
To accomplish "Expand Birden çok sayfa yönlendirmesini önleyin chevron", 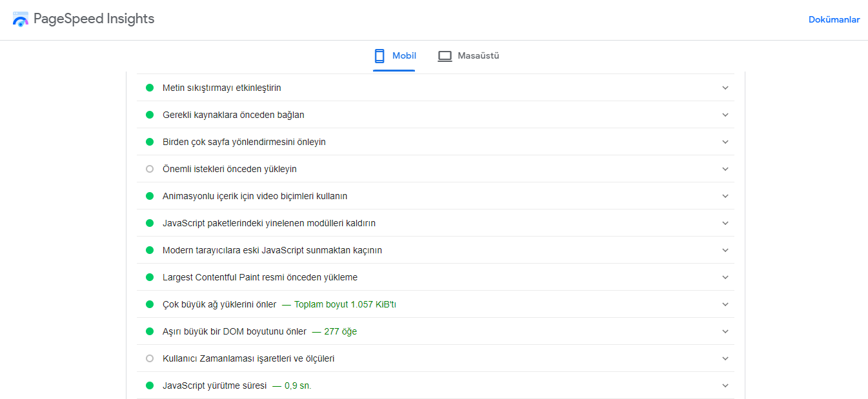I will pyautogui.click(x=725, y=142).
